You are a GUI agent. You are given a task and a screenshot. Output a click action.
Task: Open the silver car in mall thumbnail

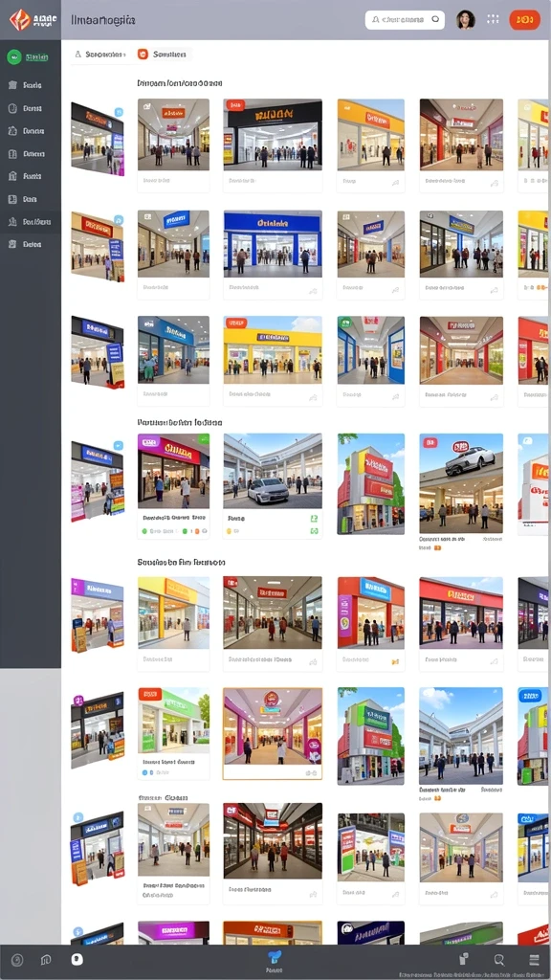[273, 471]
